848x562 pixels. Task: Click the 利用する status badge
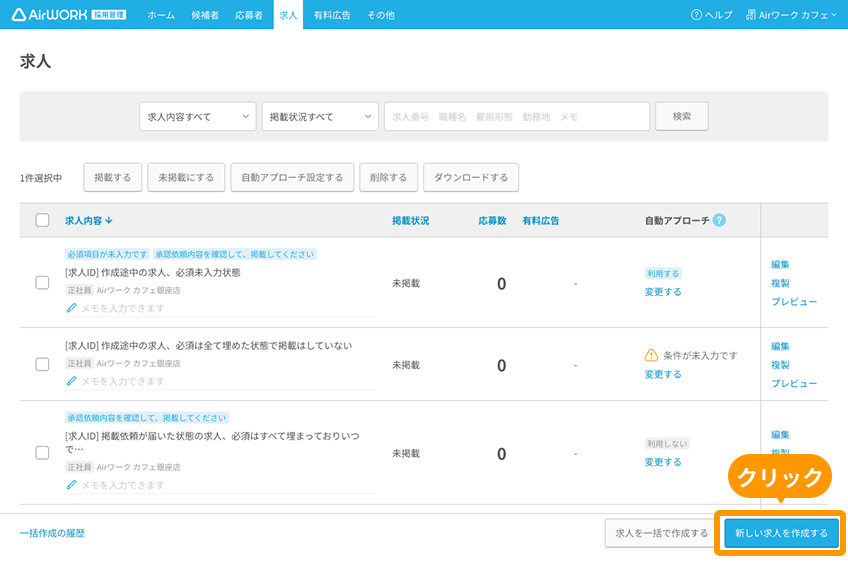coord(662,273)
